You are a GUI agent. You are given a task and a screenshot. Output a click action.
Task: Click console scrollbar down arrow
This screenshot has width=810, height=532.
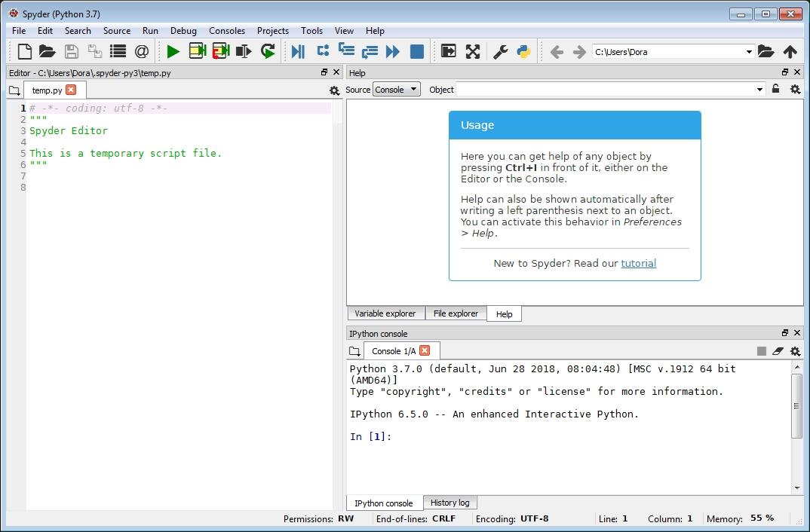pos(797,488)
